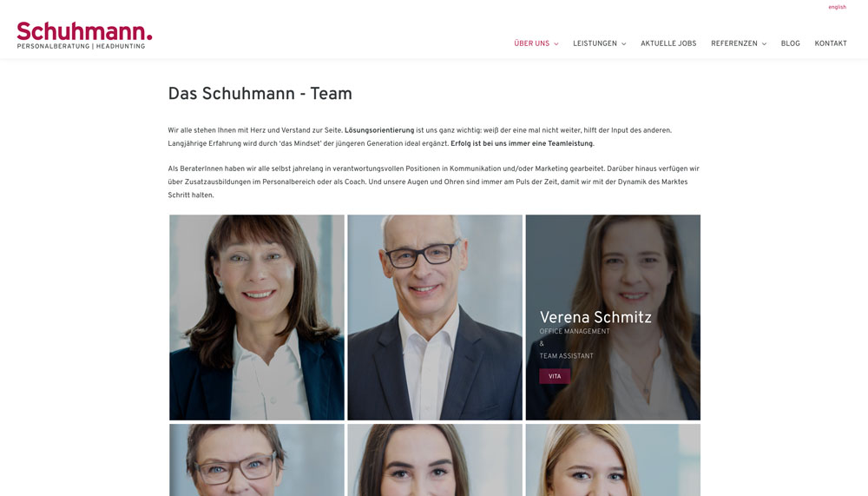
Task: Navigate to Kontakt page
Action: click(x=831, y=43)
